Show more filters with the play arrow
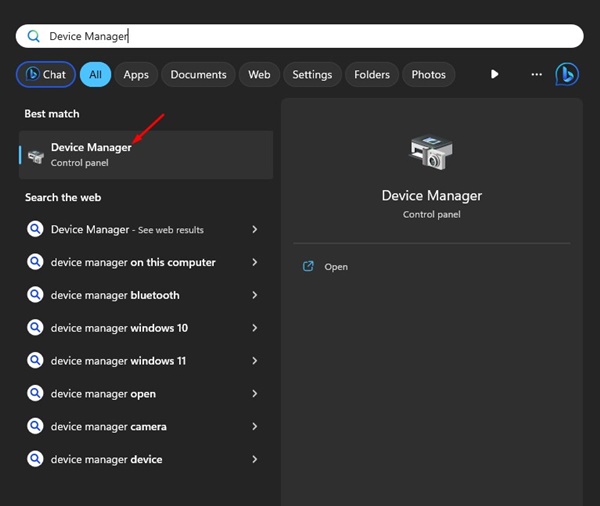The image size is (600, 506). [x=494, y=74]
